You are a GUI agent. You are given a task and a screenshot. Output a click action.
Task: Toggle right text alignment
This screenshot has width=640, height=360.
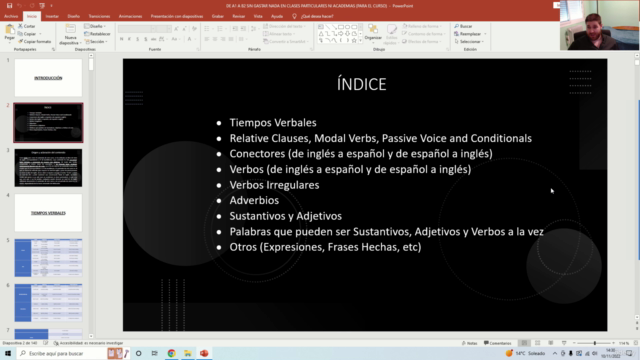[x=223, y=39]
